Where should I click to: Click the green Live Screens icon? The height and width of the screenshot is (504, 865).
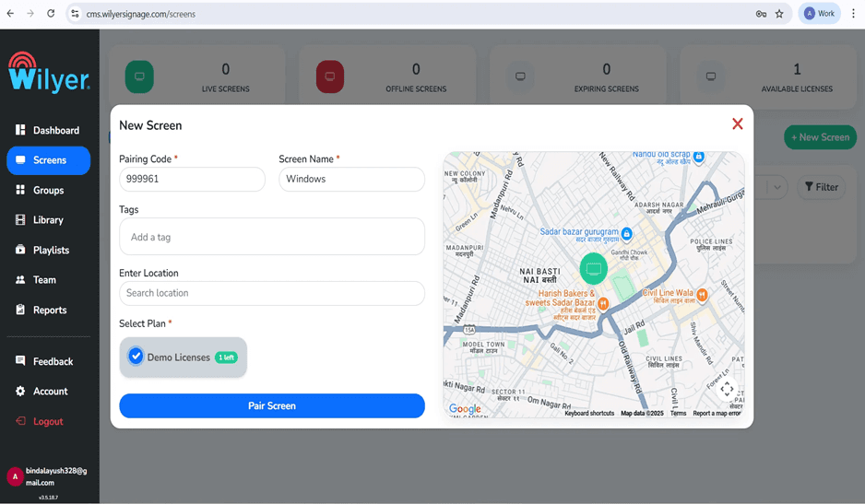point(139,76)
